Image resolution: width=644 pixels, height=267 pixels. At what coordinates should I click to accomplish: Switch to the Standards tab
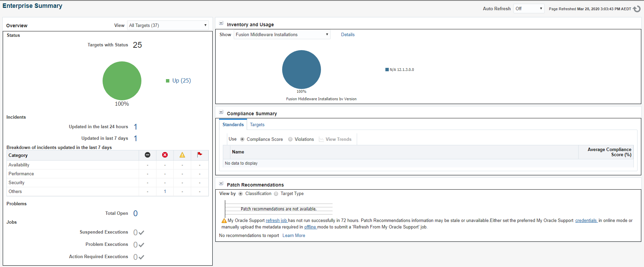pos(233,125)
